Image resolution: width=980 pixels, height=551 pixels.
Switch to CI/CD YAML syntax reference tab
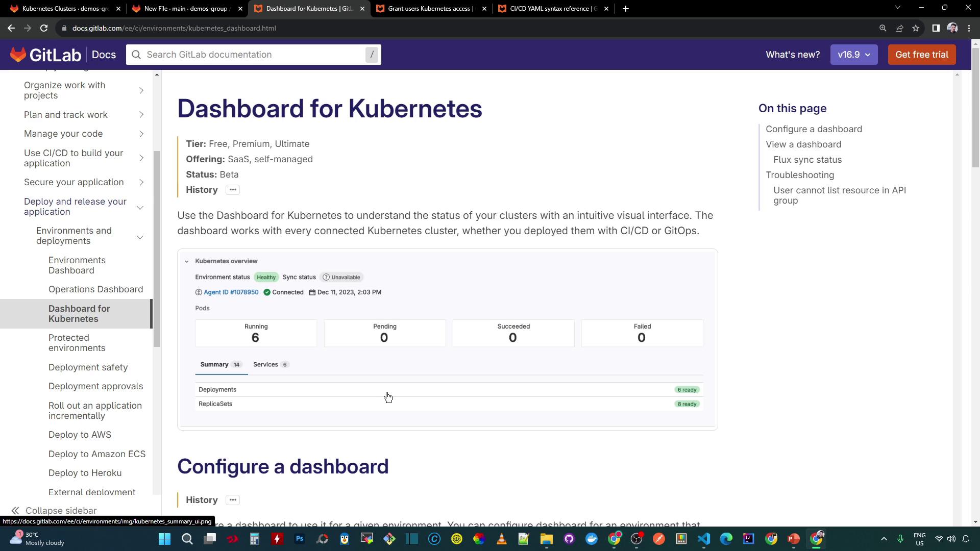click(x=553, y=9)
